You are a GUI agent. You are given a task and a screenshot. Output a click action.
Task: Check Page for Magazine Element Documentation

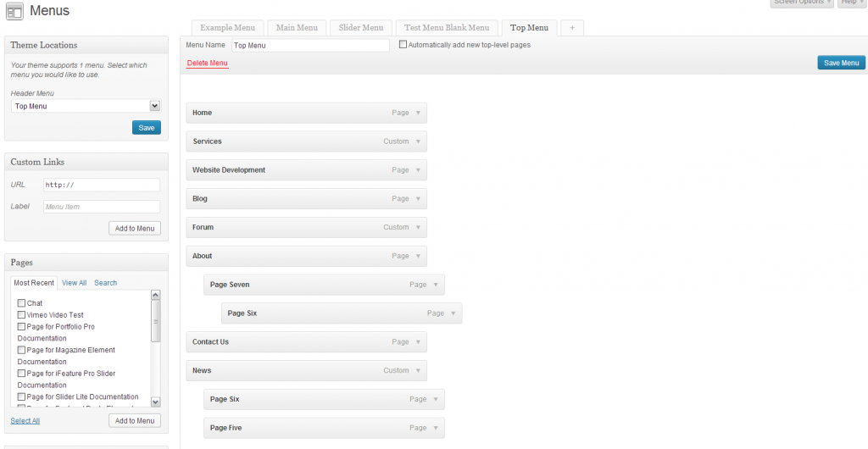(x=21, y=350)
